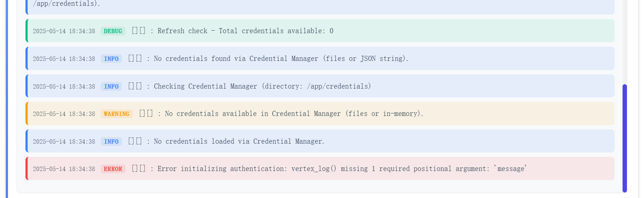
Task: Click the empty brackets in the DEBUG entry
Action: [x=139, y=31]
